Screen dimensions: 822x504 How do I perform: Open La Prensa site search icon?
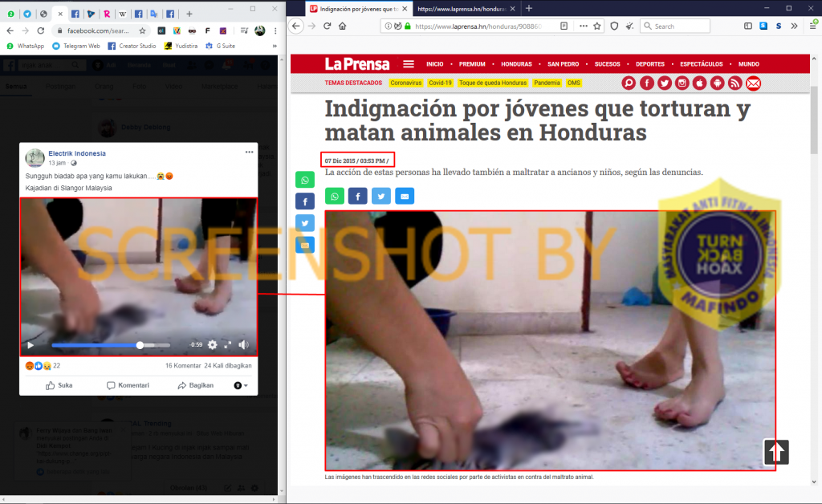coord(629,83)
